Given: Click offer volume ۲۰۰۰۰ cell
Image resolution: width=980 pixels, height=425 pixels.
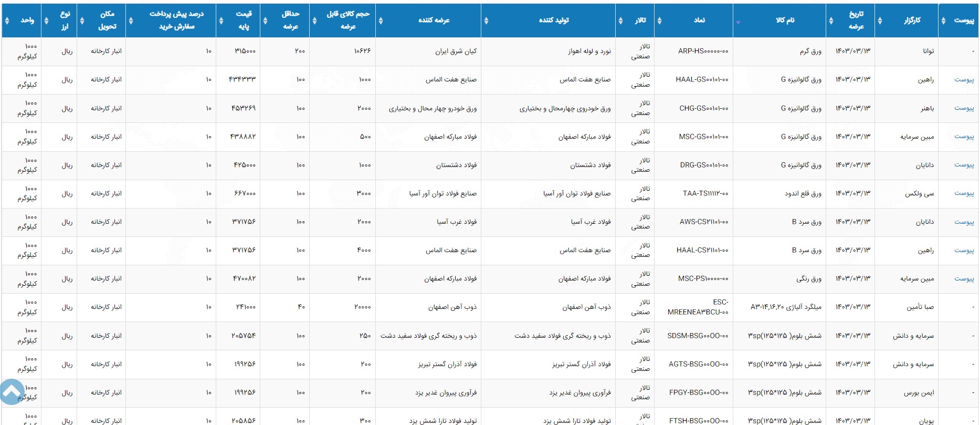Looking at the screenshot, I should (x=362, y=307).
